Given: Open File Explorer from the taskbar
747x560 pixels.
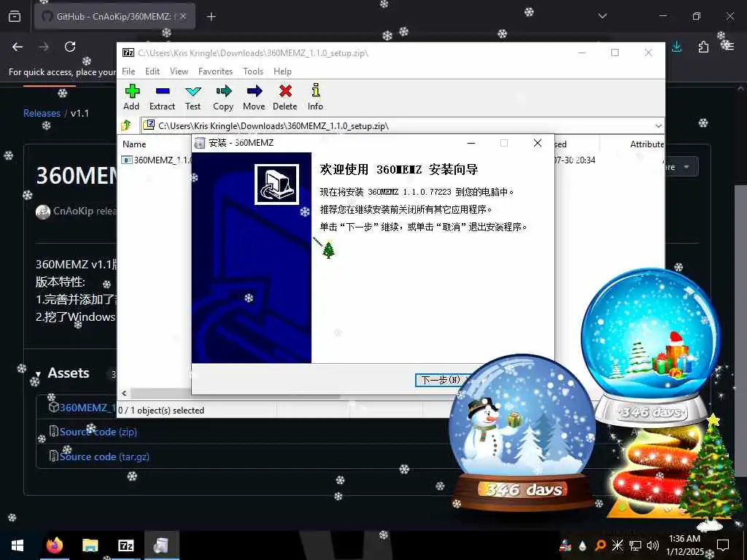Looking at the screenshot, I should [x=90, y=545].
